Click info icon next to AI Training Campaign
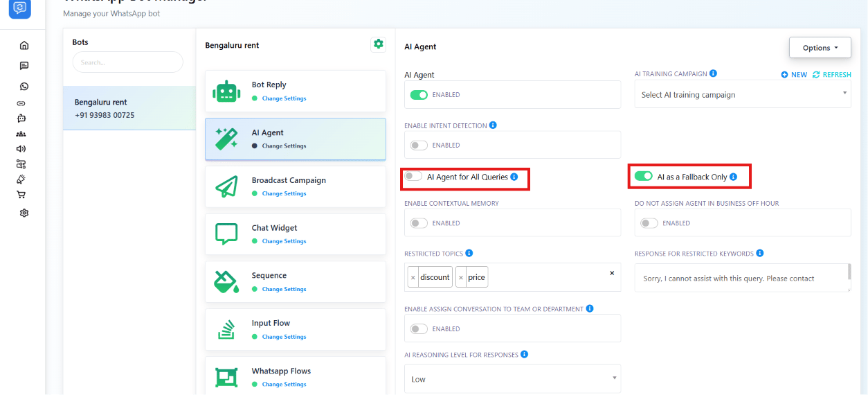This screenshot has width=868, height=395. (x=713, y=73)
